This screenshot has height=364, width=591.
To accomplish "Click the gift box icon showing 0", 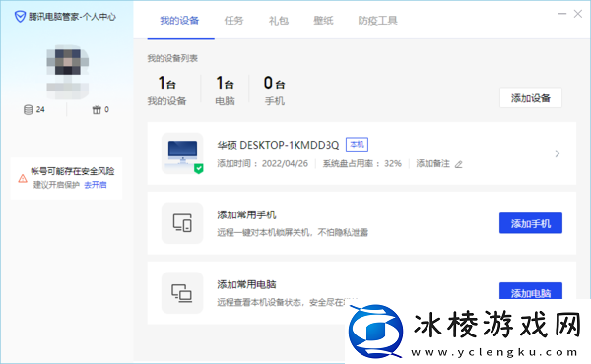I will click(97, 109).
